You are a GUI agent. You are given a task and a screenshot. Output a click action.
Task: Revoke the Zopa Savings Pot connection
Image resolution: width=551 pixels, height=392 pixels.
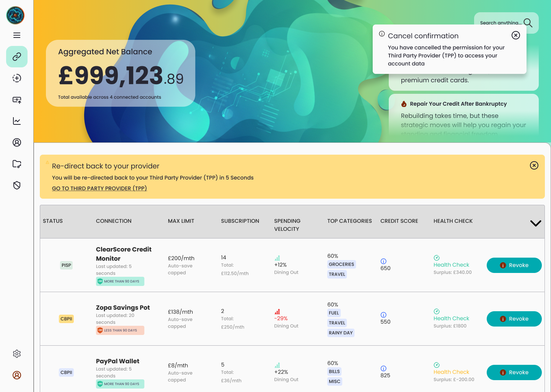coord(514,319)
